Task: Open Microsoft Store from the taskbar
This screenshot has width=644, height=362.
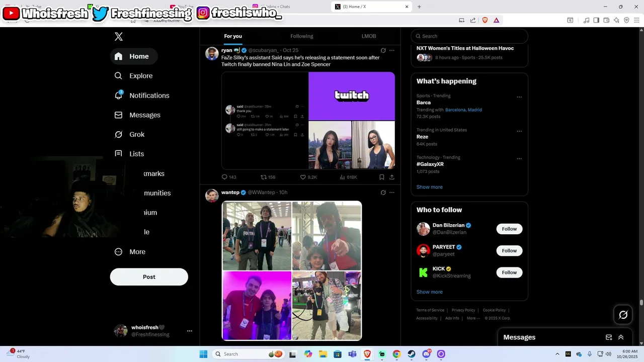Action: (338, 354)
